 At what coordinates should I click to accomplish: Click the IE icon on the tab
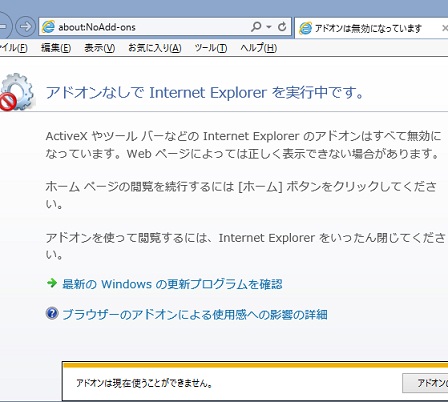coord(305,28)
